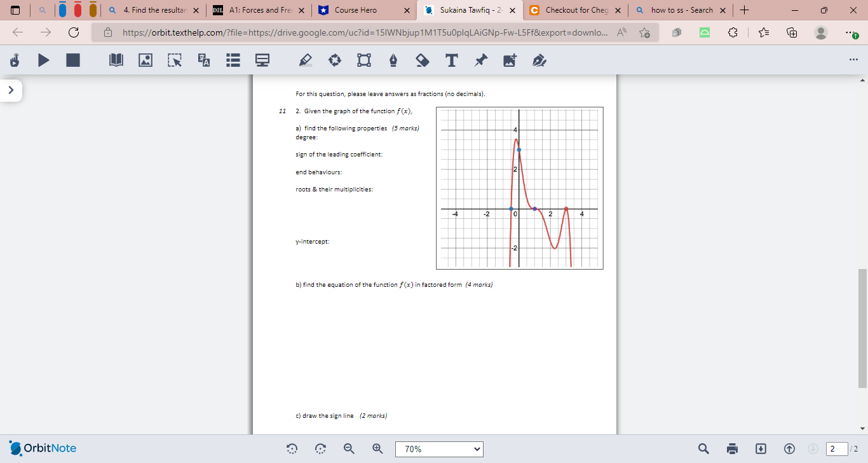Image resolution: width=868 pixels, height=463 pixels.
Task: Select the rectangle shape drawing tool
Action: (x=364, y=60)
